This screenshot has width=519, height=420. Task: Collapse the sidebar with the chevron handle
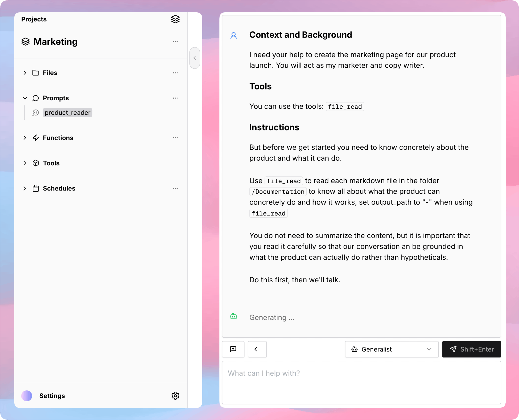pyautogui.click(x=195, y=58)
